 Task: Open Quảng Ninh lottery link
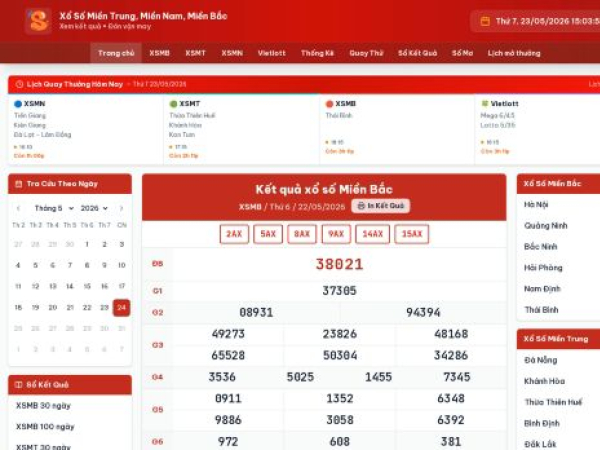pyautogui.click(x=546, y=226)
